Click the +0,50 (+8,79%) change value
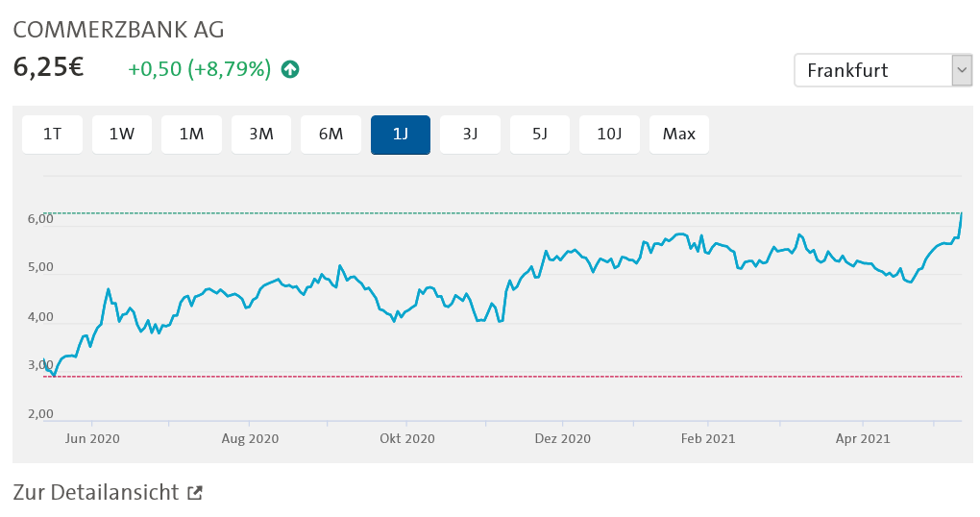Viewport: 980px width, 517px height. point(200,69)
